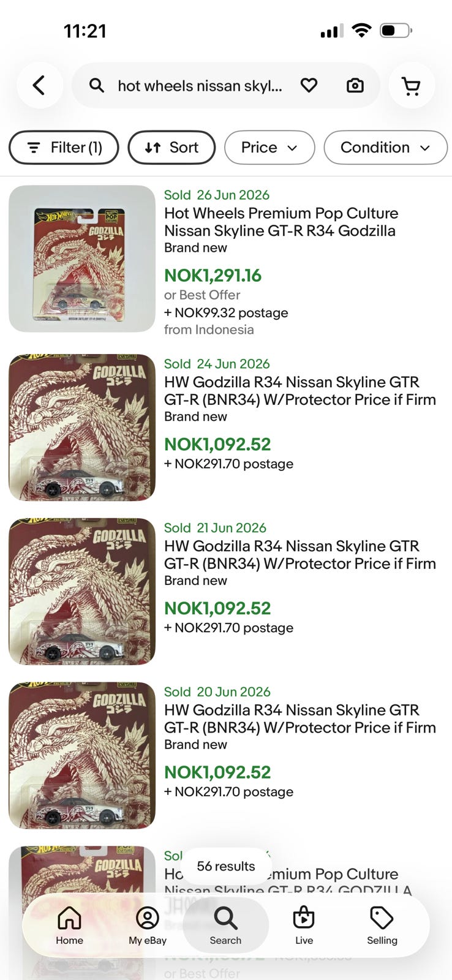Open Hot Wheels Premium Pop Culture listing title
Screen dimensions: 452x980
point(281,222)
